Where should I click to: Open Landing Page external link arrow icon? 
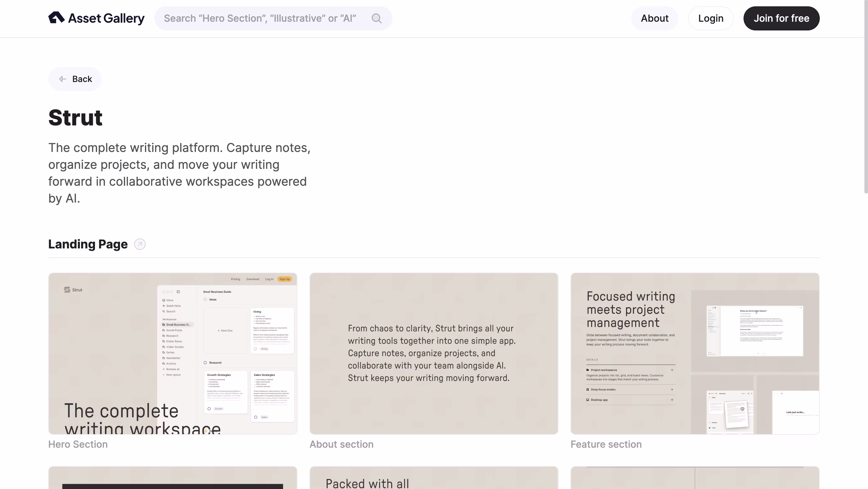140,244
